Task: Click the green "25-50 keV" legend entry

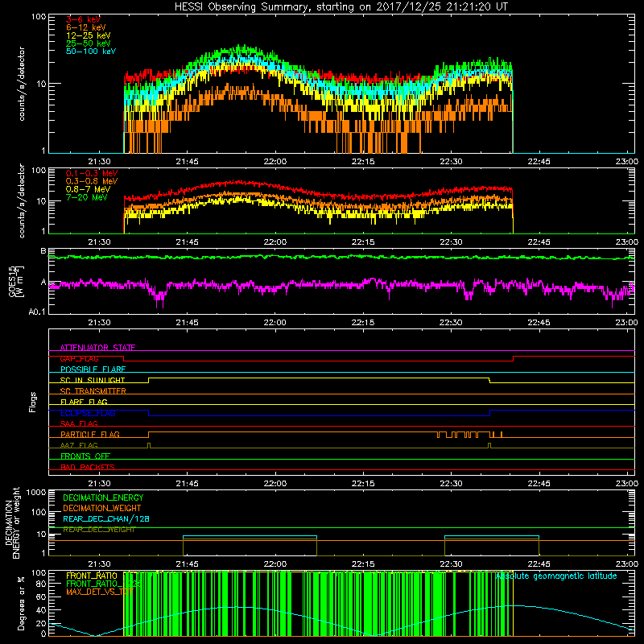Action: click(88, 43)
